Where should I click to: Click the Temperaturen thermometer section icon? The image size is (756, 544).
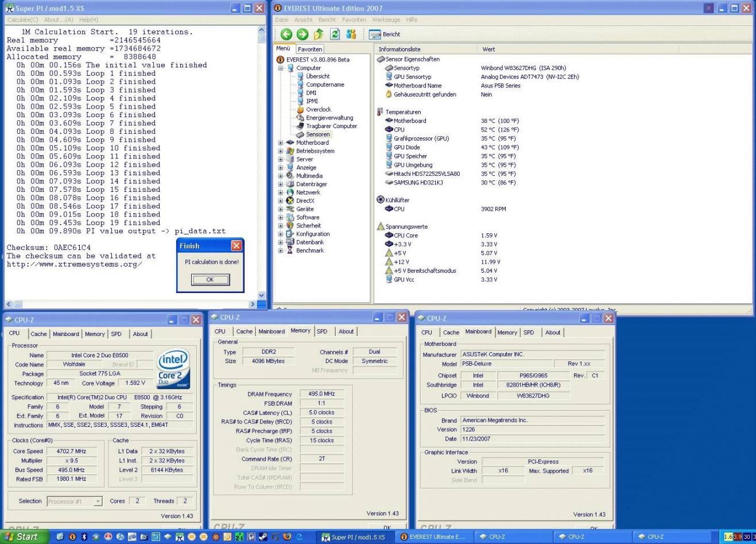[380, 112]
